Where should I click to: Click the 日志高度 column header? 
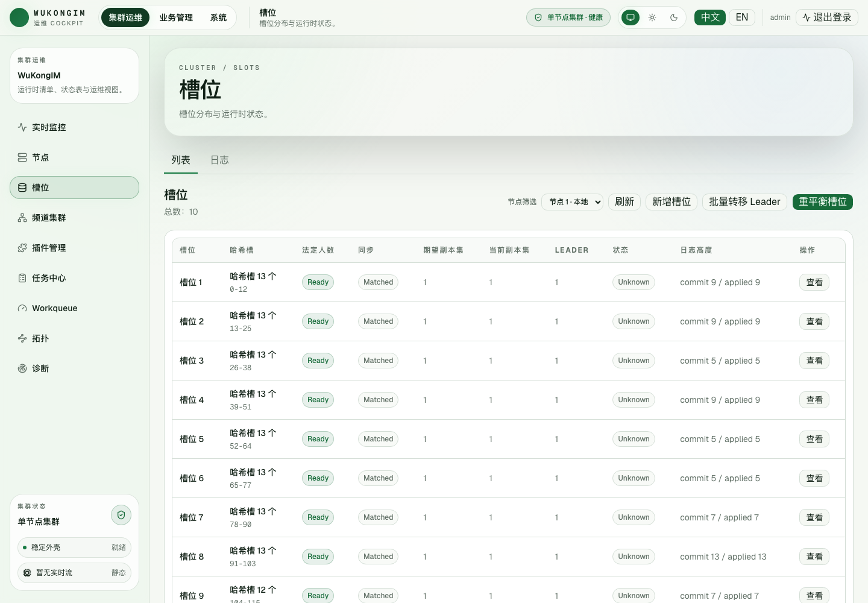pos(696,250)
